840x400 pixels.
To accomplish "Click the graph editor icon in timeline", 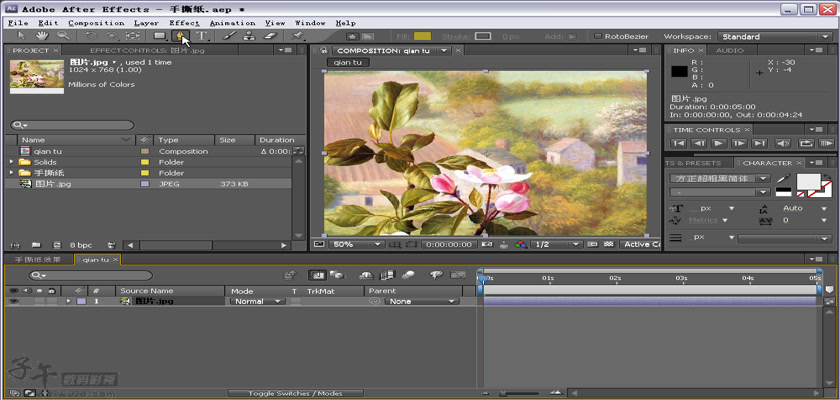I will [458, 275].
